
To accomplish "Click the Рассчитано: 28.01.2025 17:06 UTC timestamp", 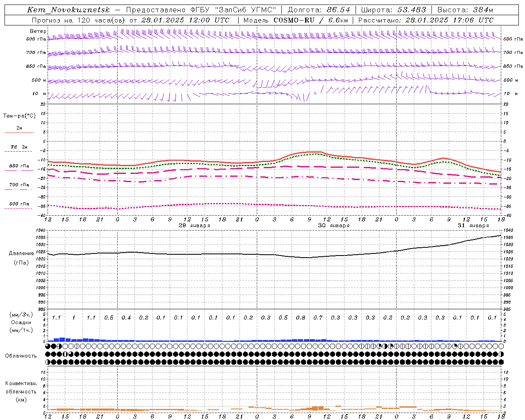I will 426,20.
